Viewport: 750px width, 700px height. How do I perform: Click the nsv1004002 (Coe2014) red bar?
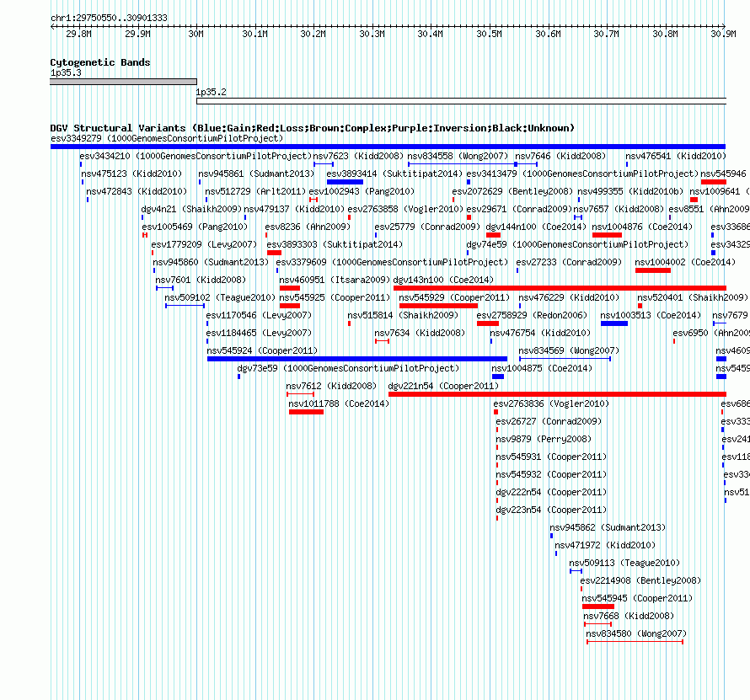[x=653, y=270]
